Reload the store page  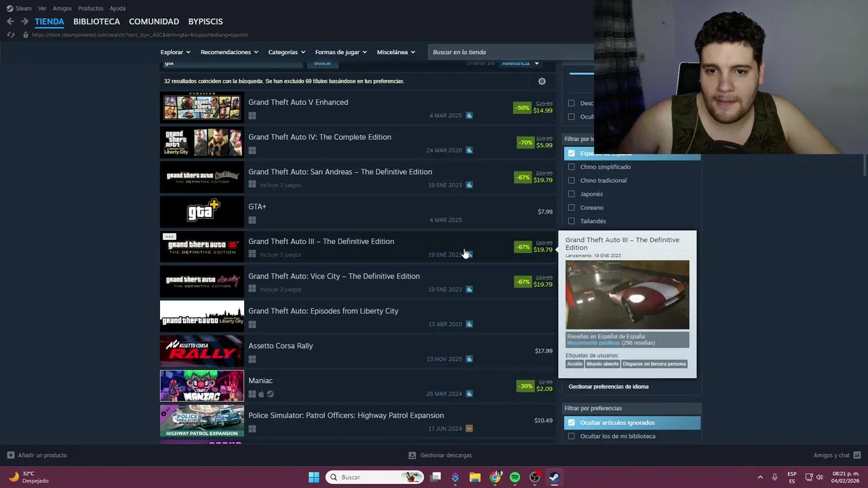click(10, 35)
